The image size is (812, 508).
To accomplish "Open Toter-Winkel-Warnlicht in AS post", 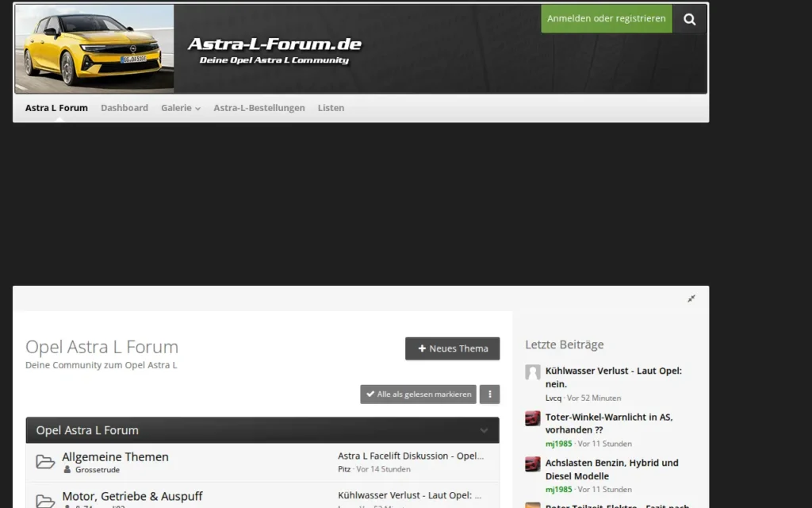I will pos(609,424).
